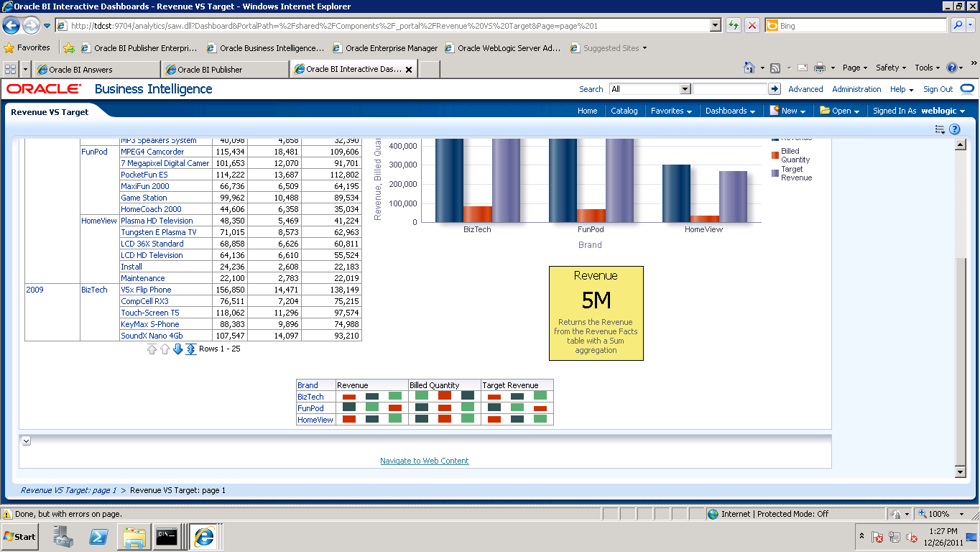980x552 pixels.
Task: Click the next page blue down arrow
Action: 177,350
